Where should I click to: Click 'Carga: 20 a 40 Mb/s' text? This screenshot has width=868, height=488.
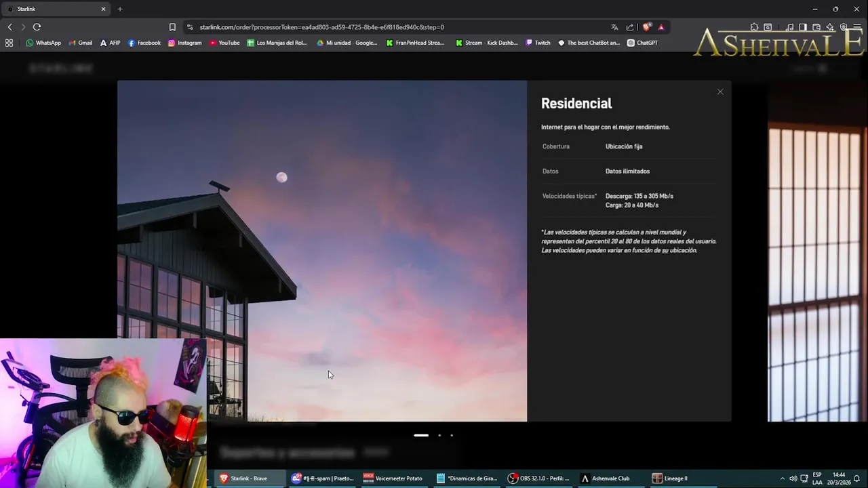click(x=632, y=205)
